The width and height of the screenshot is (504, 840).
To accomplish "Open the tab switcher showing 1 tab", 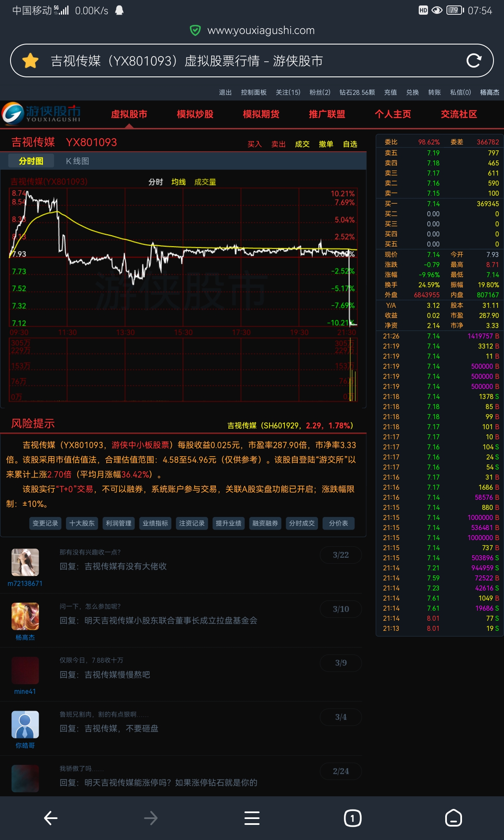I will pos(352,818).
